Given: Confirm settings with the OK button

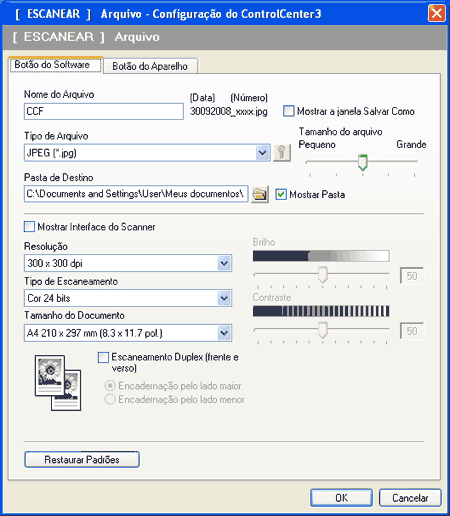Looking at the screenshot, I should click(x=341, y=498).
